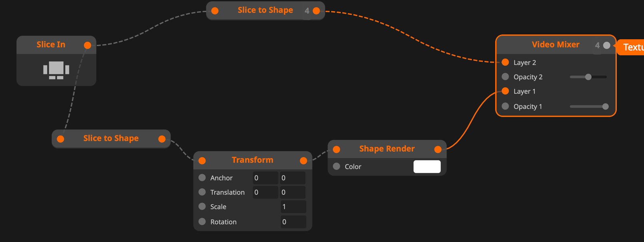Click the Video Mixer gray output port
The height and width of the screenshot is (242, 644).
[x=607, y=45]
